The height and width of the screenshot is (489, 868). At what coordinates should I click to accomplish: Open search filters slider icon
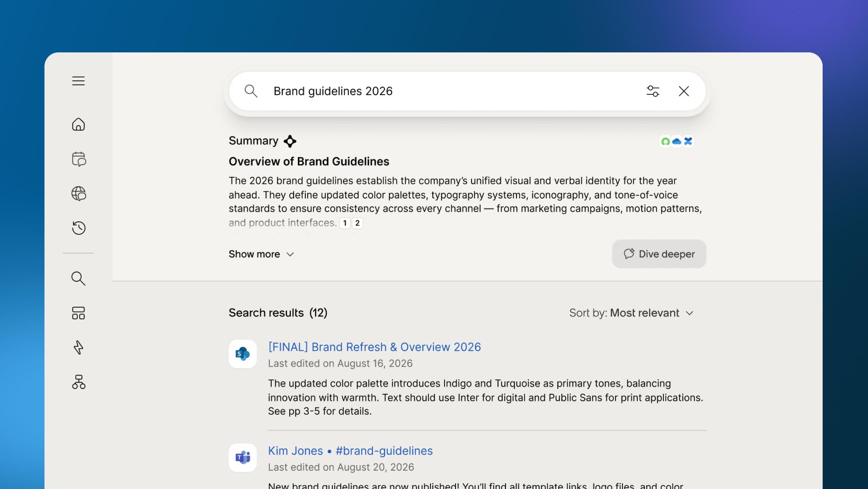pos(653,91)
